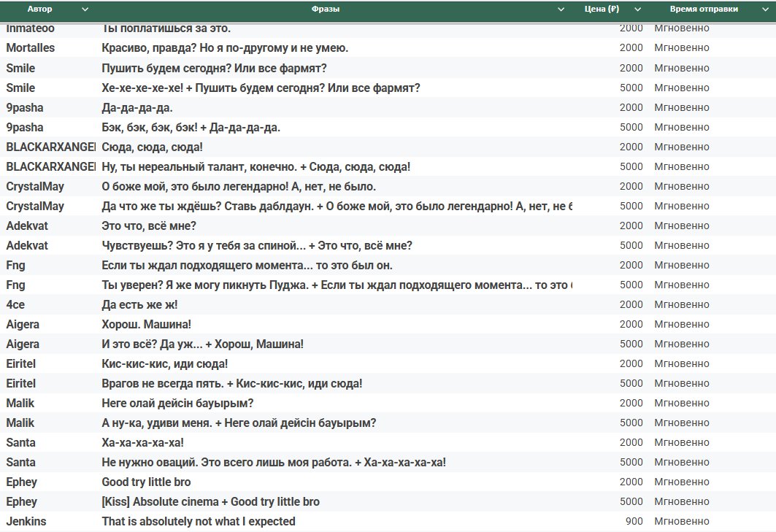The height and width of the screenshot is (532, 776).
Task: Select price 2000 in 'Хорош. Машина!' row
Action: 631,324
